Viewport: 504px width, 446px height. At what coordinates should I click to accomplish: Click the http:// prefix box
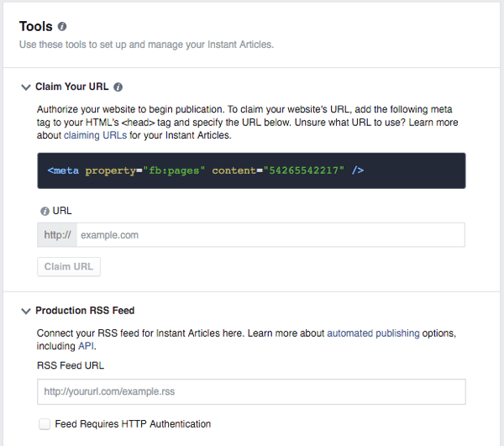pyautogui.click(x=58, y=235)
